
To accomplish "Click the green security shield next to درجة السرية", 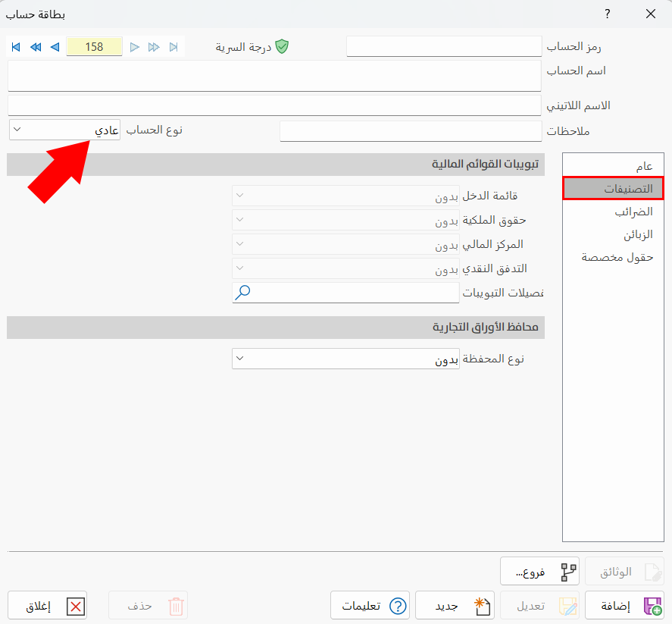I will click(282, 46).
